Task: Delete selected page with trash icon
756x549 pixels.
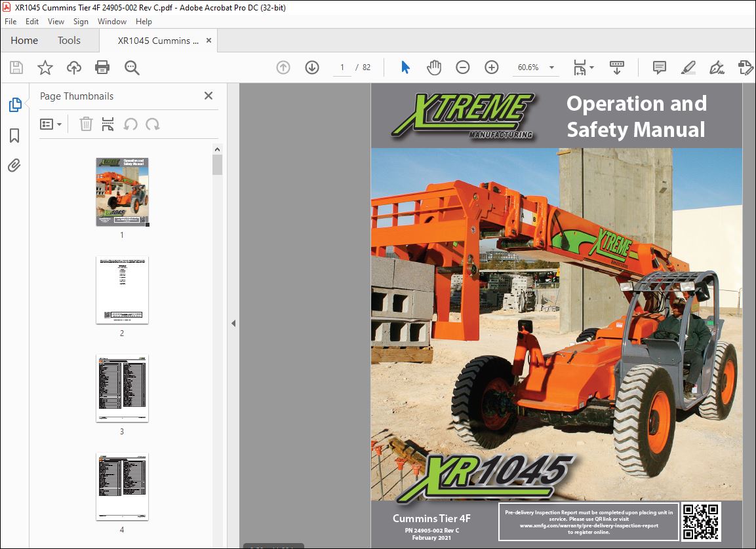Action: (x=86, y=124)
